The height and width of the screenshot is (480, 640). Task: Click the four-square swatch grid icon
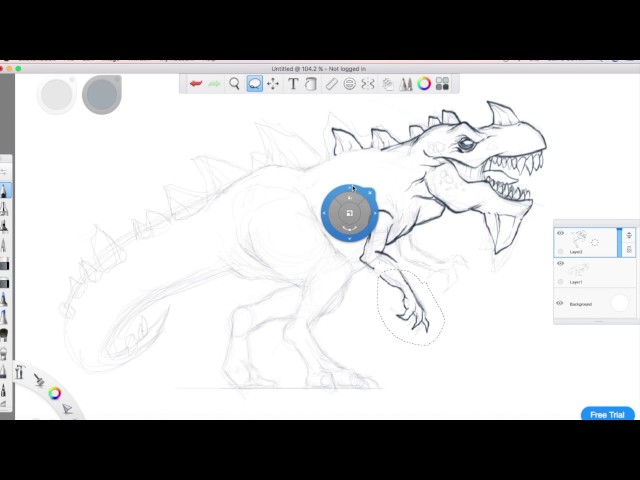pyautogui.click(x=442, y=84)
